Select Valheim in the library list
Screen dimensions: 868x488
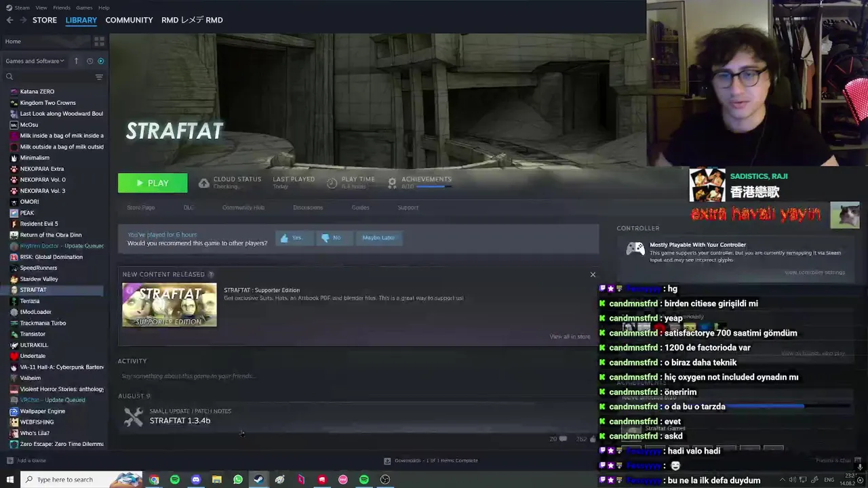(31, 378)
